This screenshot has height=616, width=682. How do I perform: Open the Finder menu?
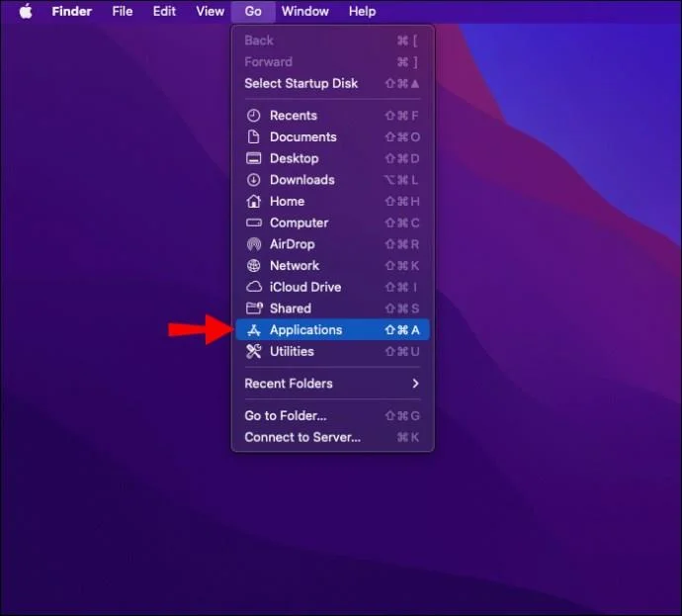click(72, 11)
